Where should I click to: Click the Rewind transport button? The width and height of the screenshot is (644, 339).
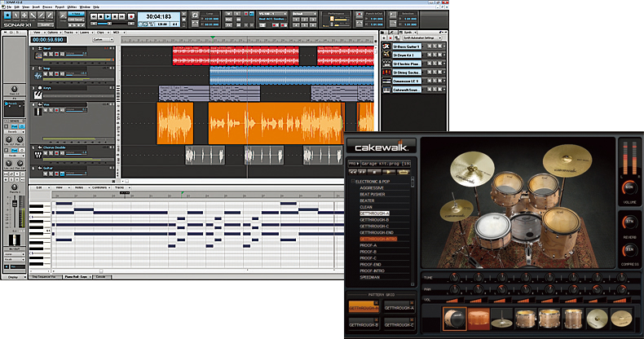[94, 17]
